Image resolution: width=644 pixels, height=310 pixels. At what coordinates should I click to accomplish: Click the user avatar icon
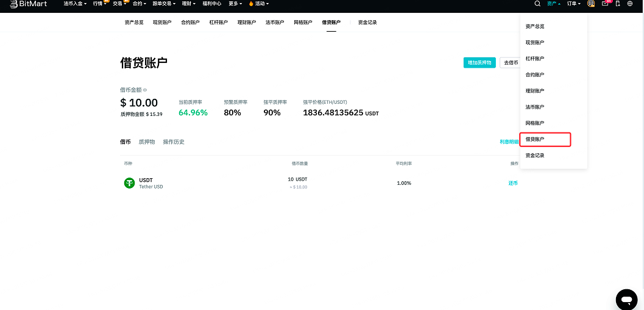591,4
